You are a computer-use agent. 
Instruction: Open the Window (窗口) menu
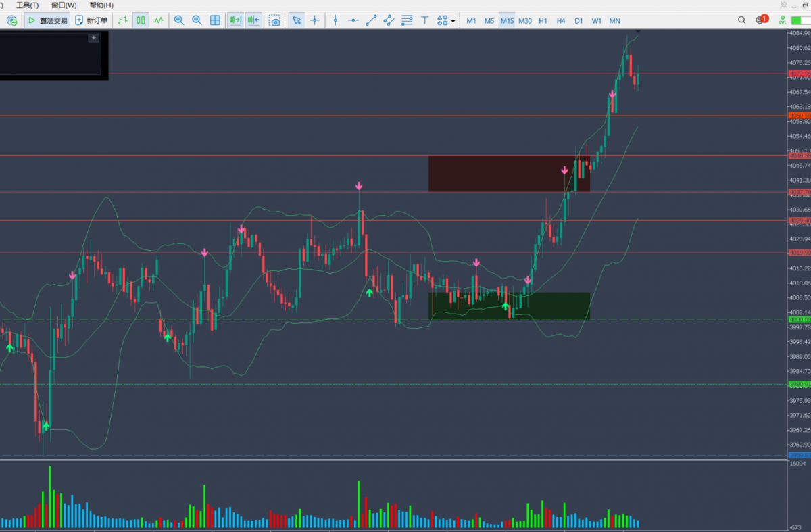pos(64,5)
